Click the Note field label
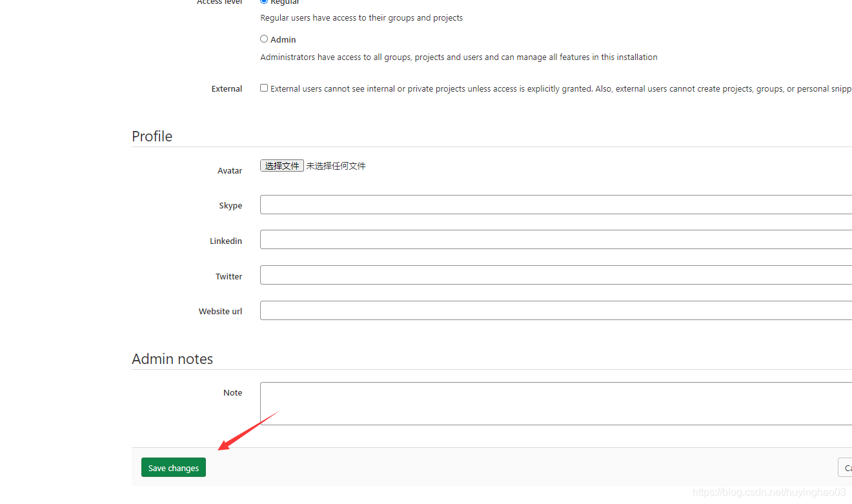Image resolution: width=852 pixels, height=504 pixels. click(233, 392)
